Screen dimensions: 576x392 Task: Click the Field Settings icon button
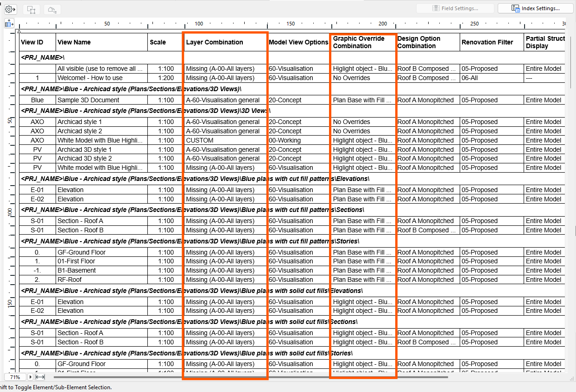click(456, 8)
